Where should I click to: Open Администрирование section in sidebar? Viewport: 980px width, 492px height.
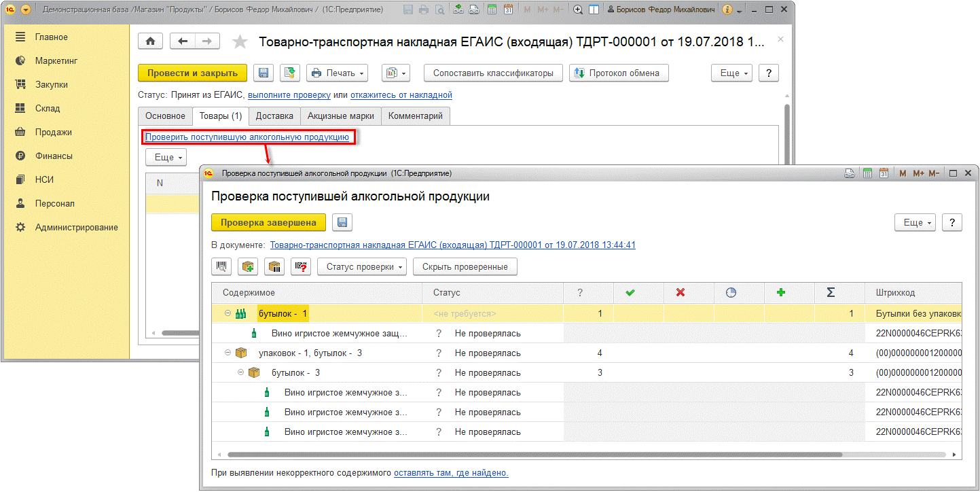click(x=77, y=227)
